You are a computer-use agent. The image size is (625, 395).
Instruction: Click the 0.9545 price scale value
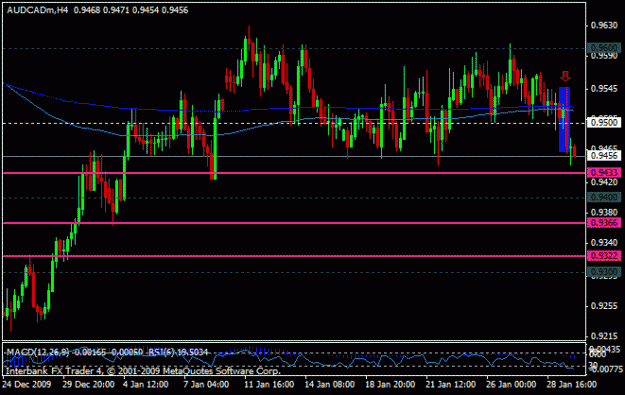pyautogui.click(x=604, y=89)
